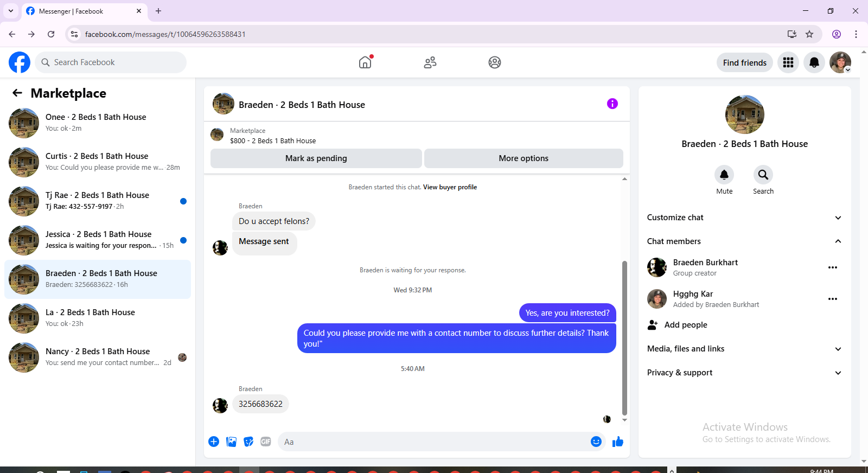Expand the Privacy & support section

pos(745,373)
